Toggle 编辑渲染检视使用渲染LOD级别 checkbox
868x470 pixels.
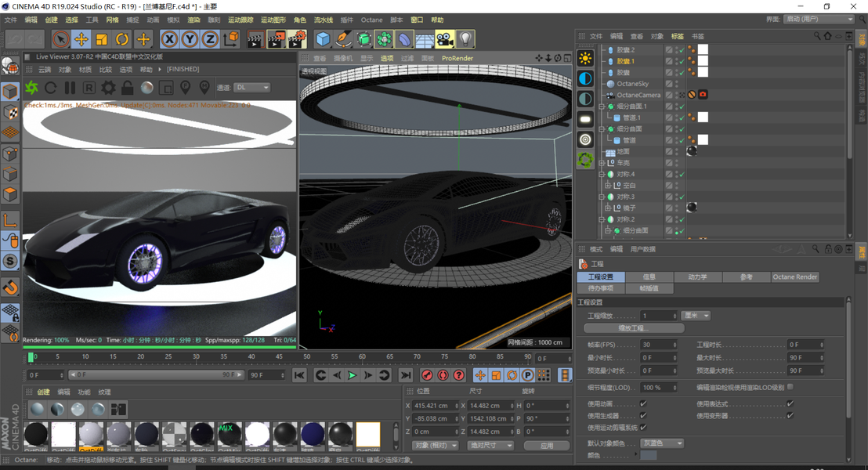790,387
